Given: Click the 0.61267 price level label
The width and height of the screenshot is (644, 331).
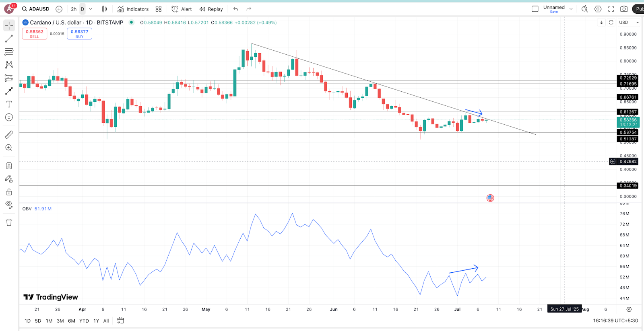Looking at the screenshot, I should pyautogui.click(x=628, y=112).
